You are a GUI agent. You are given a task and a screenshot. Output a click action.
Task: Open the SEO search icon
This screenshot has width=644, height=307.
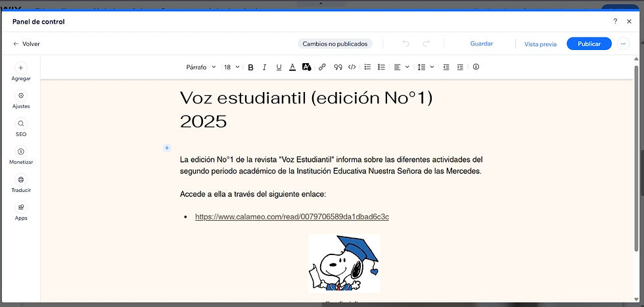tap(21, 124)
